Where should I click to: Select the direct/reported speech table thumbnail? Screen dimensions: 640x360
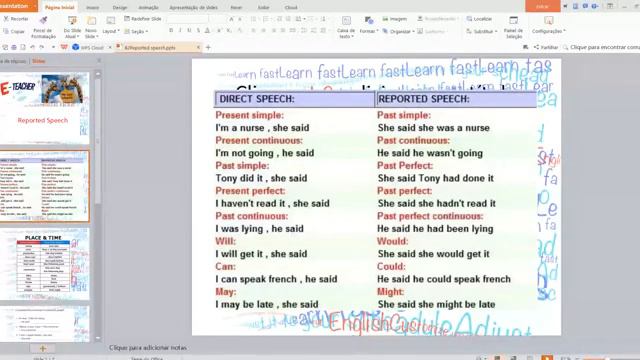[44, 186]
